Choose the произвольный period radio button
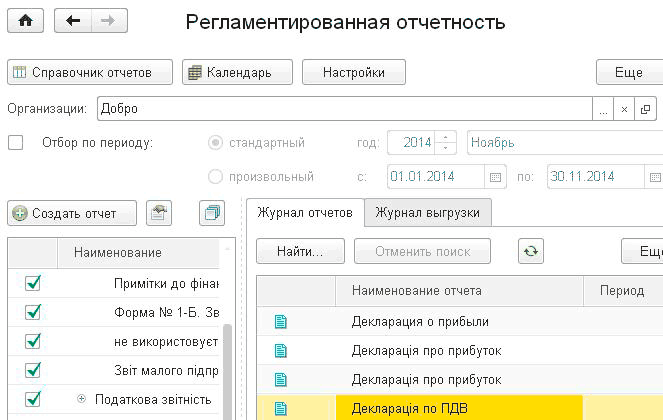Screen dimensions: 663x420 pos(215,177)
